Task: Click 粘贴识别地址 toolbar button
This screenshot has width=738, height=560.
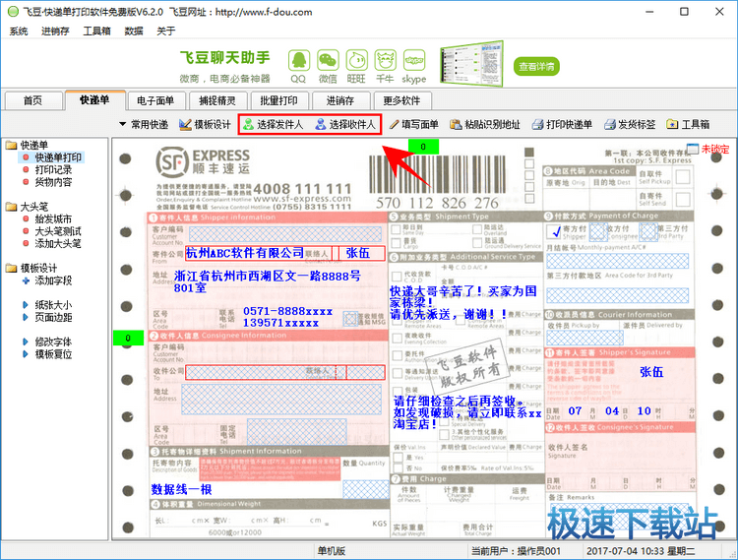Action: 485,125
